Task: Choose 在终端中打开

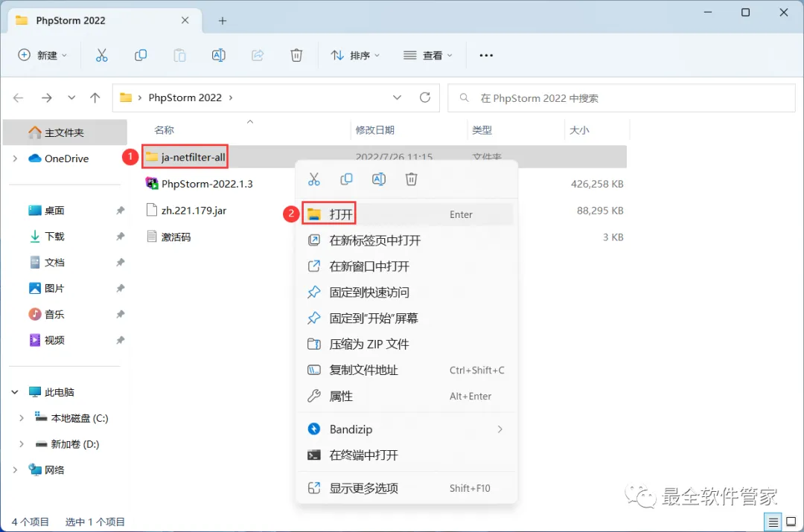Action: pyautogui.click(x=407, y=455)
